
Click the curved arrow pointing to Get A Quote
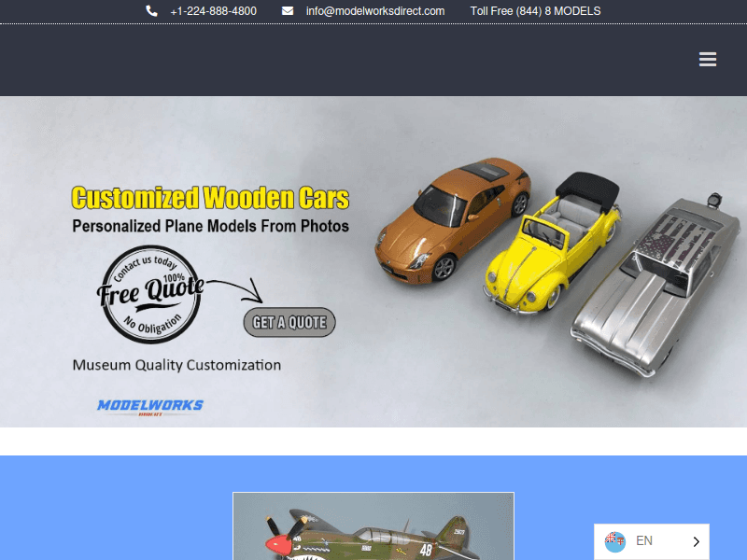point(230,287)
